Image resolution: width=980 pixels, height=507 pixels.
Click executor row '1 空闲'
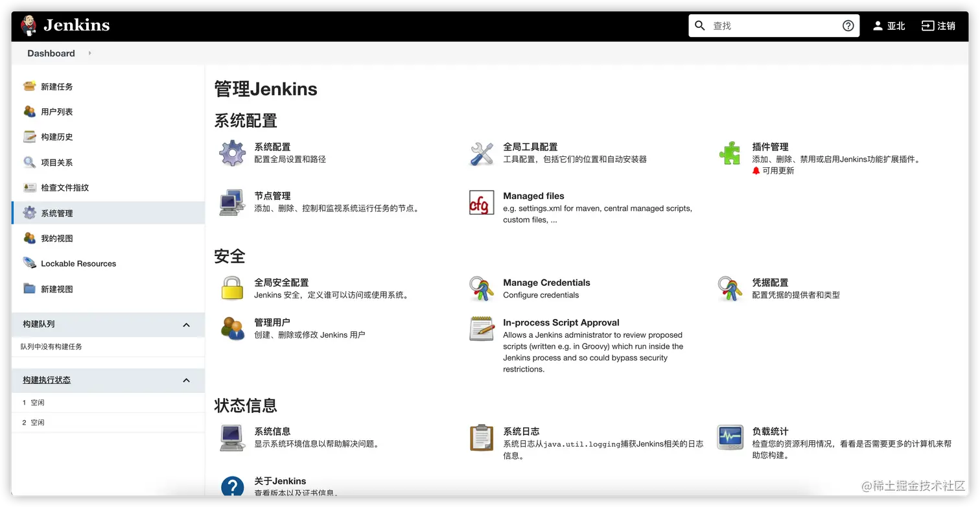[108, 403]
